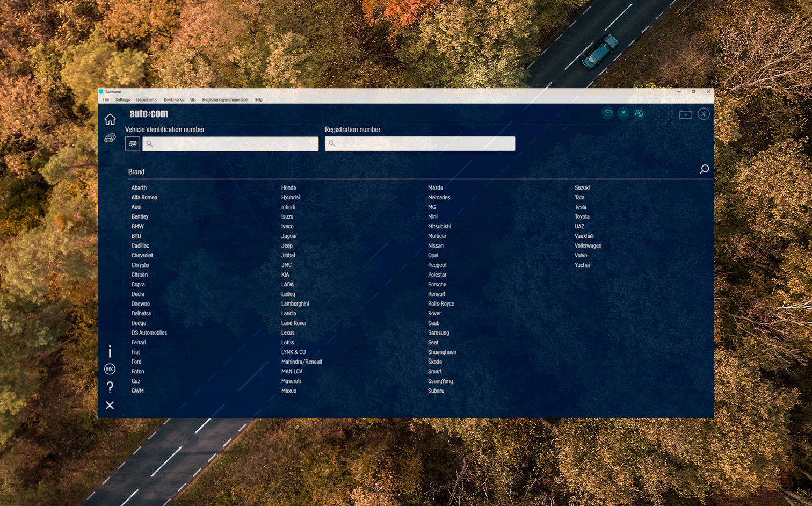Open the information 'i' icon
Screen dimensions: 812x506
coord(110,351)
